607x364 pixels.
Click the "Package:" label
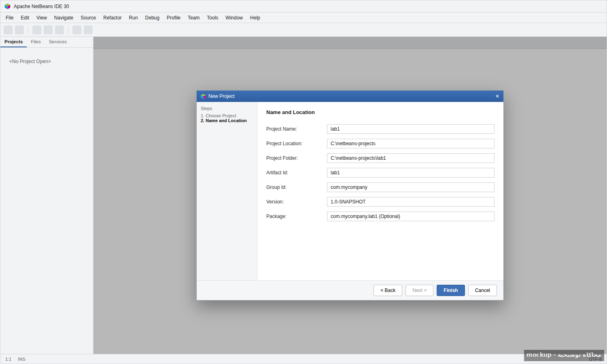(276, 216)
